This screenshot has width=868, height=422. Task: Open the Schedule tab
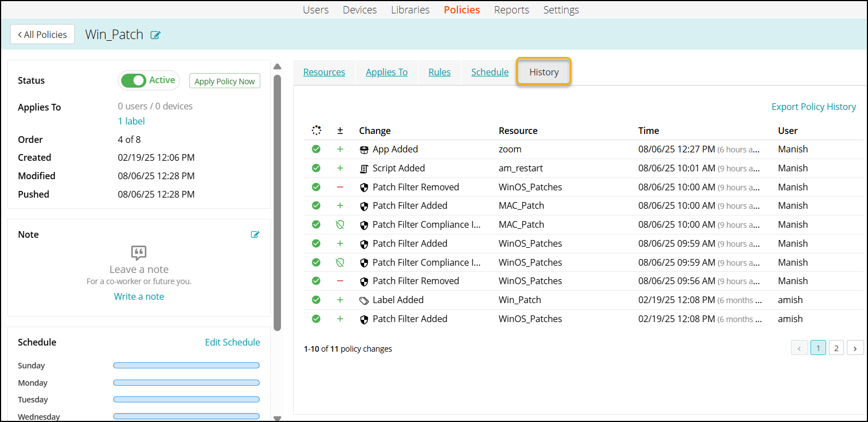click(490, 72)
